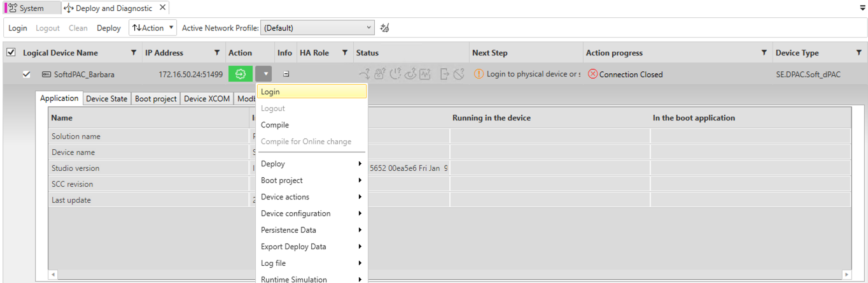Click the logout door status icon in Status column

point(444,74)
